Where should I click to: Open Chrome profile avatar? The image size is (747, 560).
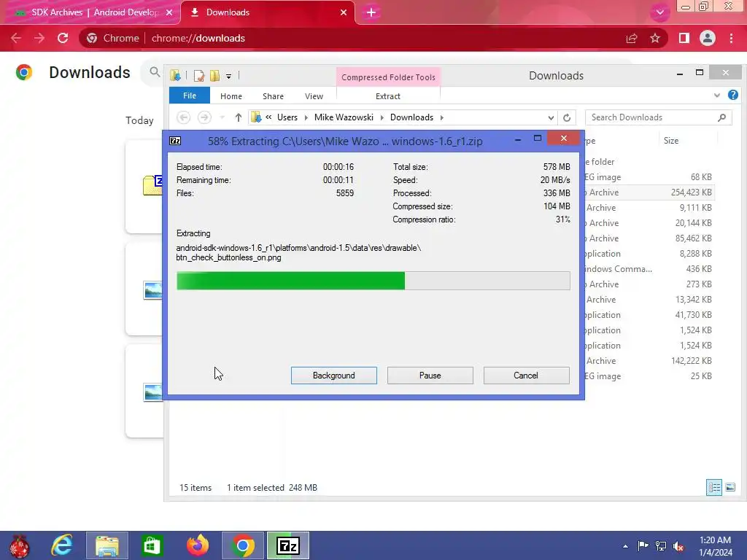click(708, 38)
